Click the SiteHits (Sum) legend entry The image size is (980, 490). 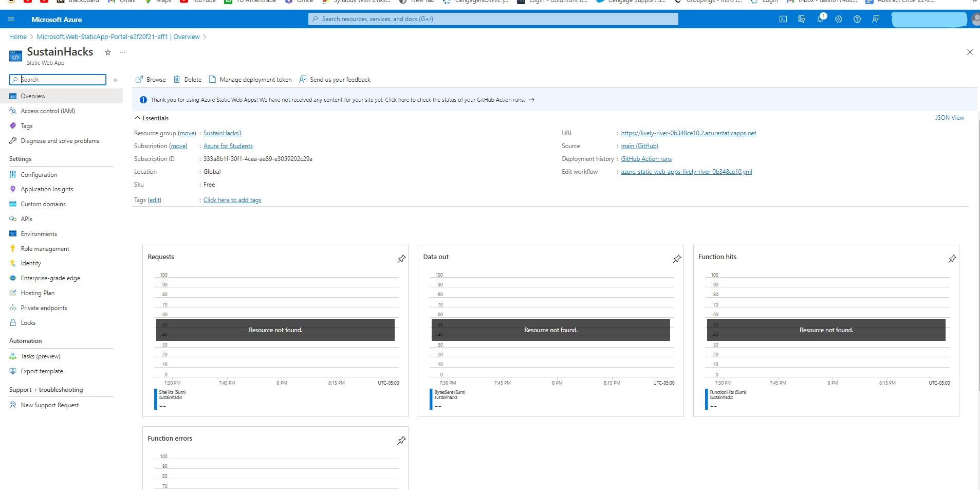pyautogui.click(x=172, y=392)
